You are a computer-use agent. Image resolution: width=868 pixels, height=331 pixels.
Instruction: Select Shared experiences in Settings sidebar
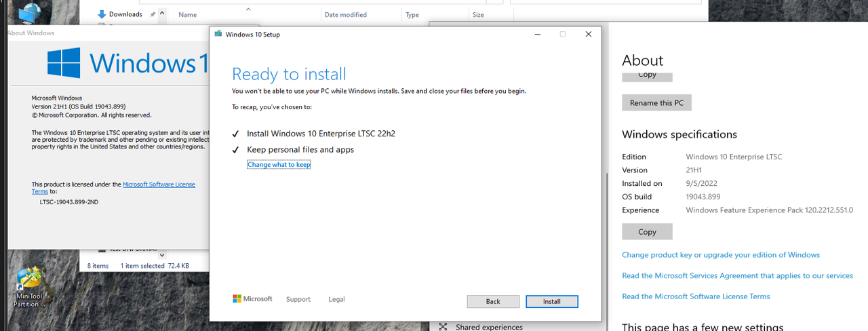tap(489, 327)
